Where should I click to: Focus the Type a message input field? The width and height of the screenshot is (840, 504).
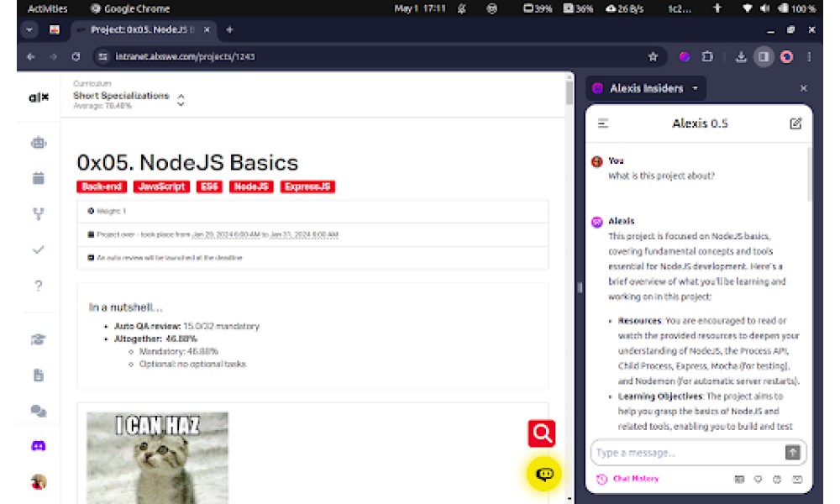tap(687, 453)
